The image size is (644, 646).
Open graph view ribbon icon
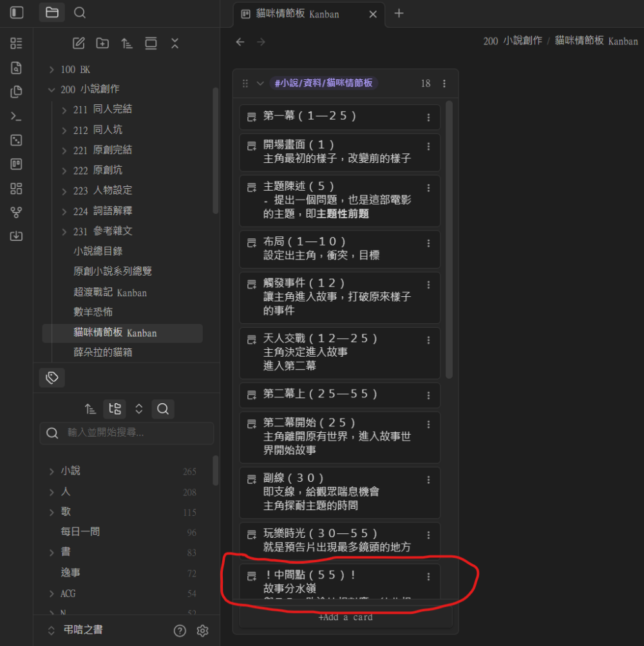pos(16,213)
